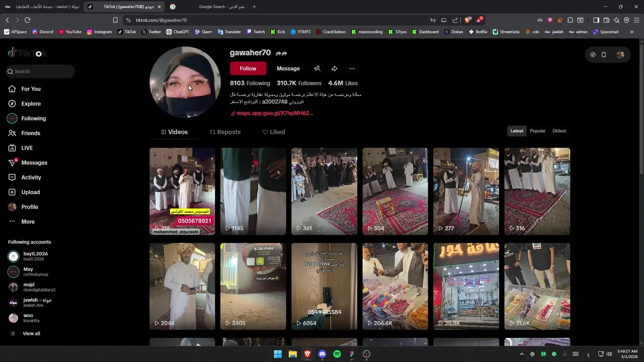This screenshot has width=644, height=362.
Task: Open the browser Extensions puzzle icon
Action: [570, 20]
